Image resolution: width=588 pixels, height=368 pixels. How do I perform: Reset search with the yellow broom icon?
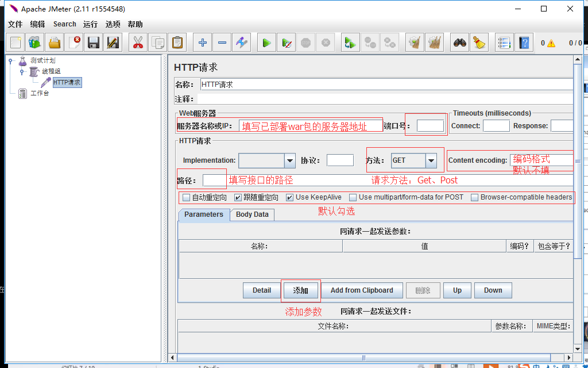click(x=479, y=43)
